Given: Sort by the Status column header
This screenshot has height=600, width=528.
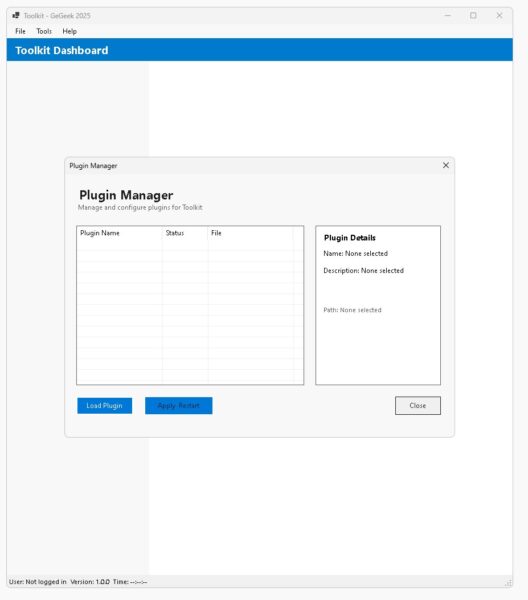Looking at the screenshot, I should [185, 233].
